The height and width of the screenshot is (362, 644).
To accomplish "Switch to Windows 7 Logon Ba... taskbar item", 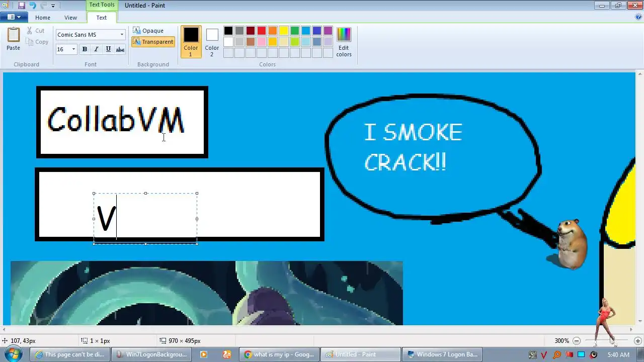I will point(442,354).
